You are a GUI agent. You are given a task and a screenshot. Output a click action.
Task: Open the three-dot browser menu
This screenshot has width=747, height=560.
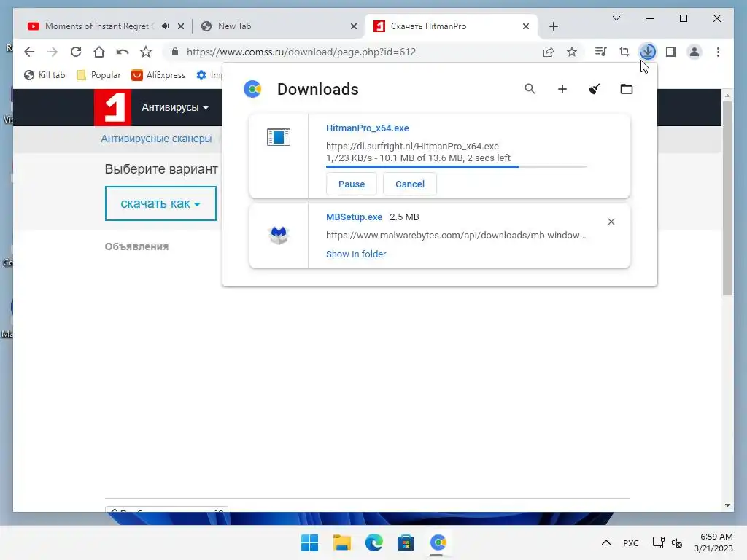[x=718, y=52]
